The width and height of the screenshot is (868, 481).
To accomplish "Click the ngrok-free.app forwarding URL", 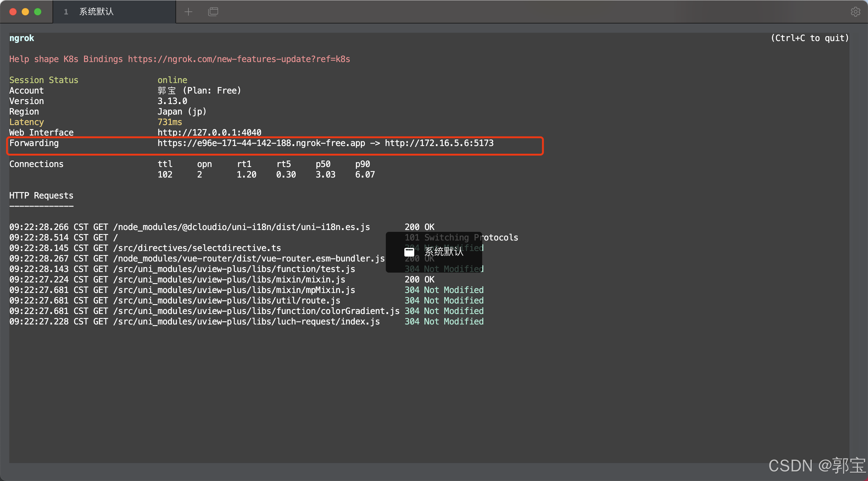I will point(261,143).
